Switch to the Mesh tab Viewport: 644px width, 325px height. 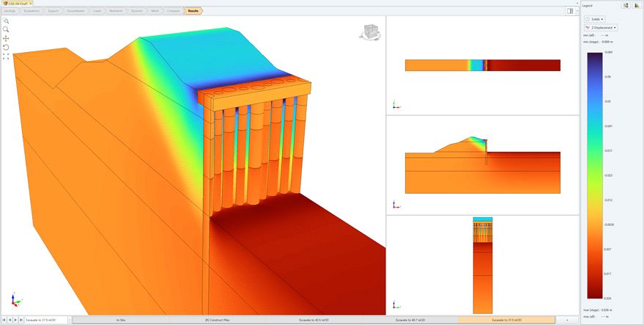click(155, 11)
